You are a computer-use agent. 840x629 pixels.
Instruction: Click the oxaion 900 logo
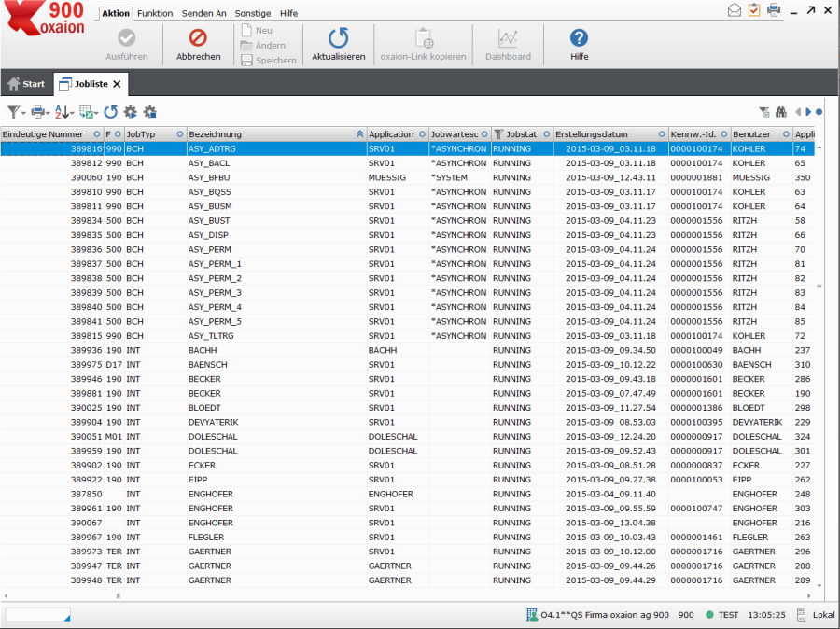coord(45,19)
